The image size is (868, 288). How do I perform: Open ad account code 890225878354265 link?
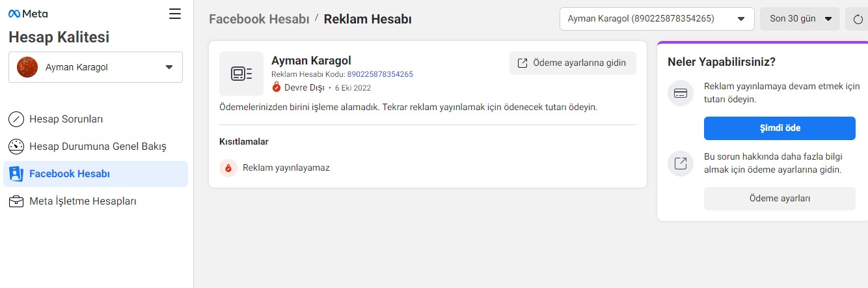point(380,74)
